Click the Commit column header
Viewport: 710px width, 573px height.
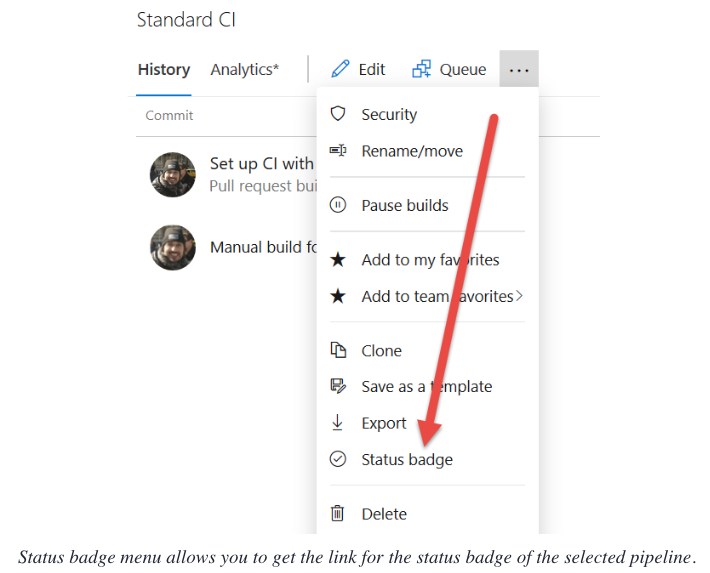coord(169,115)
